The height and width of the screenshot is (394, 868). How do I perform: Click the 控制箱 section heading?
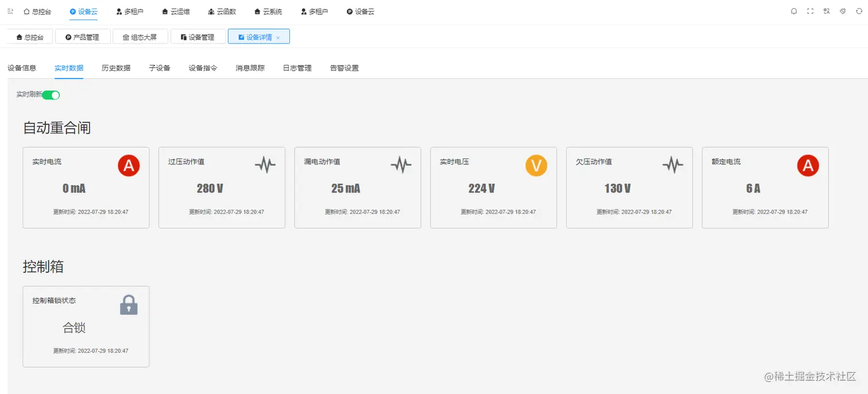[x=43, y=266]
